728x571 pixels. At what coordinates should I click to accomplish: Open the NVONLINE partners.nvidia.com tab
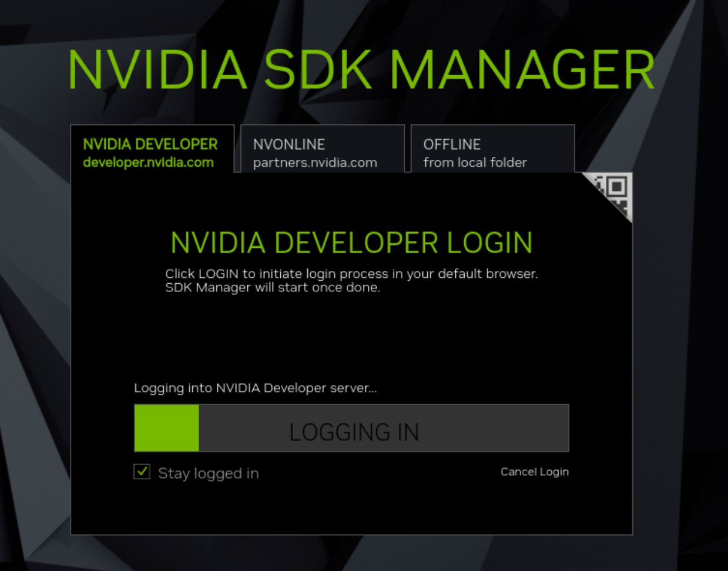(x=323, y=149)
